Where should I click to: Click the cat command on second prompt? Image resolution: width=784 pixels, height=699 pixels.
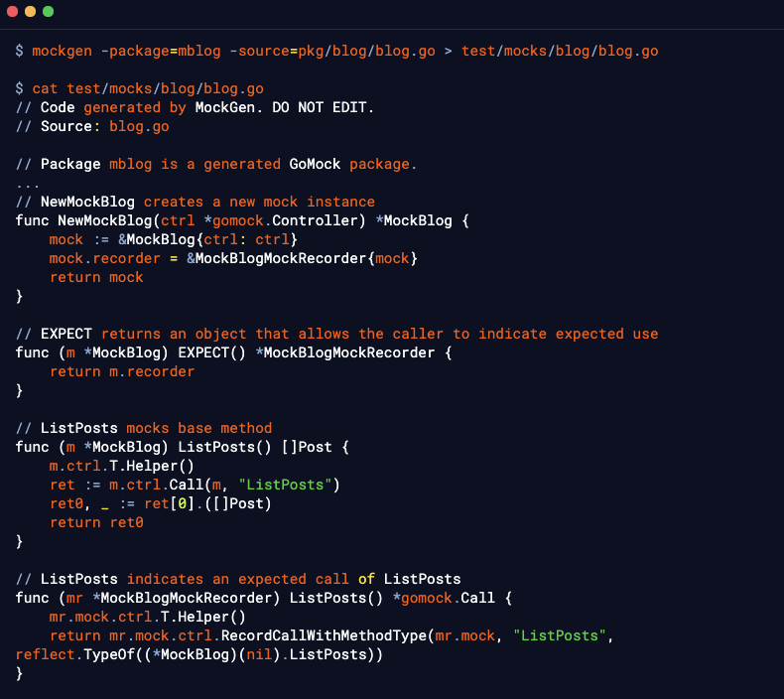click(45, 88)
